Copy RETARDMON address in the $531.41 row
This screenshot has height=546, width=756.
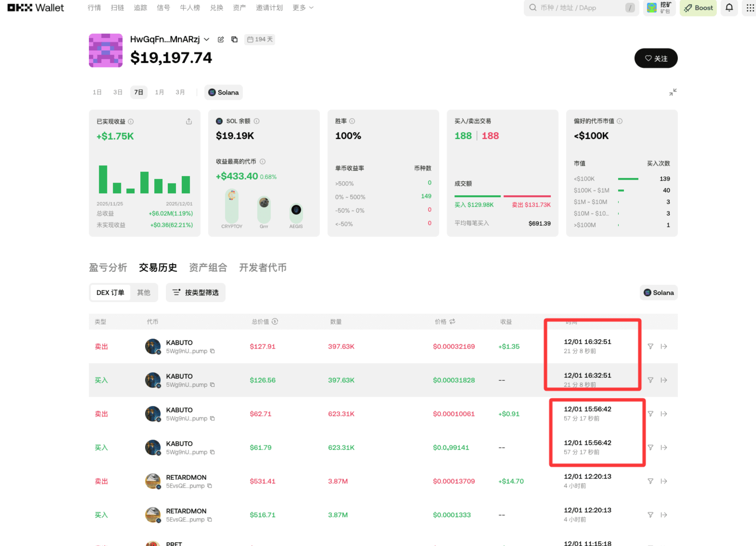click(209, 486)
